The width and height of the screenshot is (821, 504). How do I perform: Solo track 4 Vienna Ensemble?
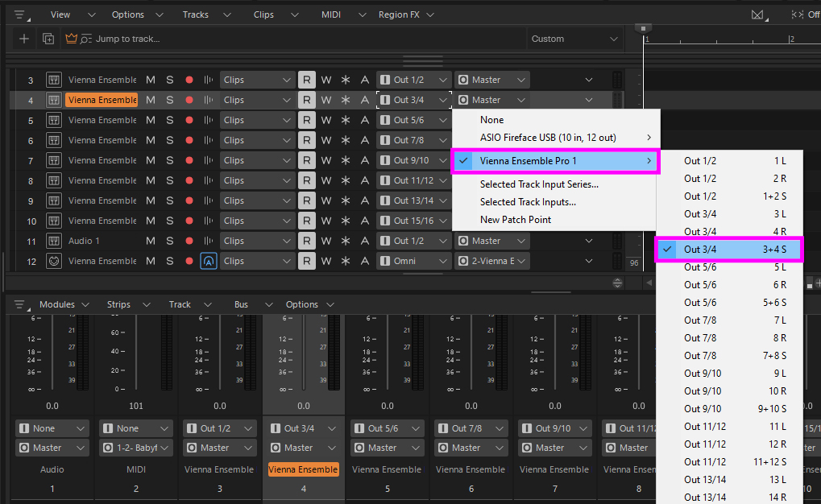[170, 100]
